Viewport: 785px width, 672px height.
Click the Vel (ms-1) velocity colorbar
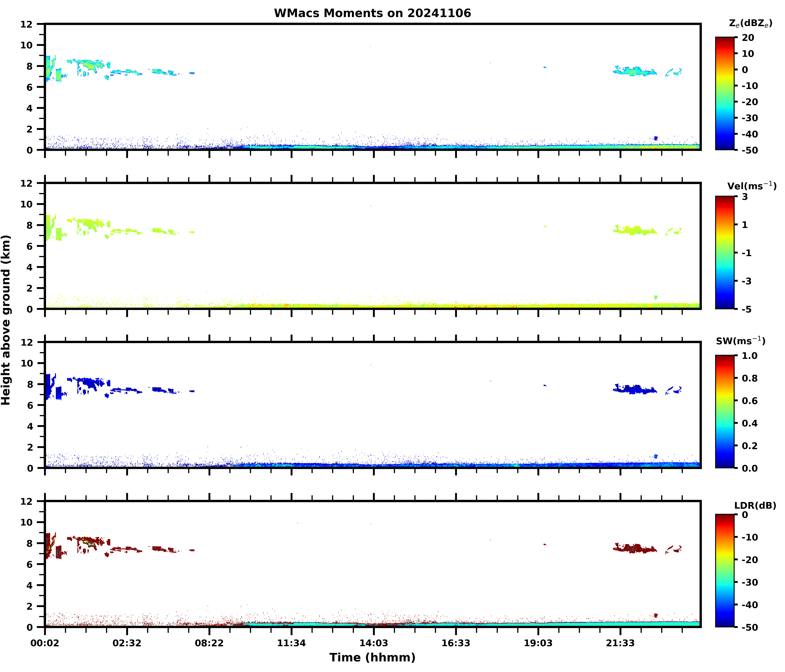point(725,252)
